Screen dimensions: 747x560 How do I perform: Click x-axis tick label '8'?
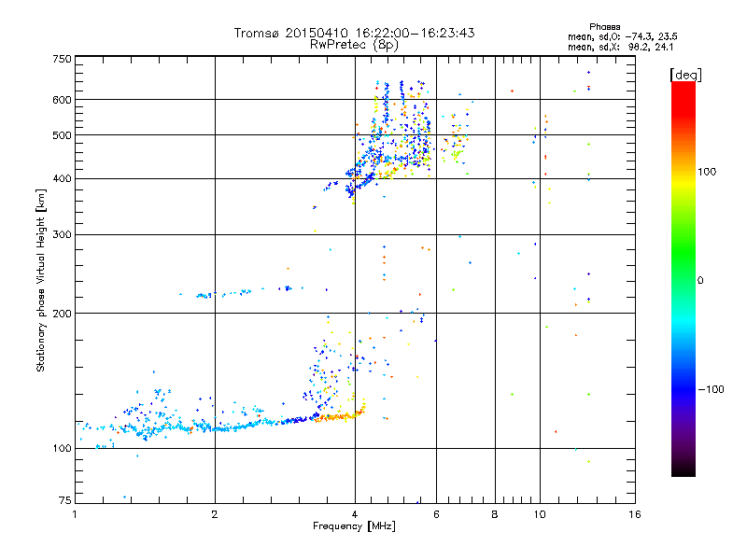[495, 514]
